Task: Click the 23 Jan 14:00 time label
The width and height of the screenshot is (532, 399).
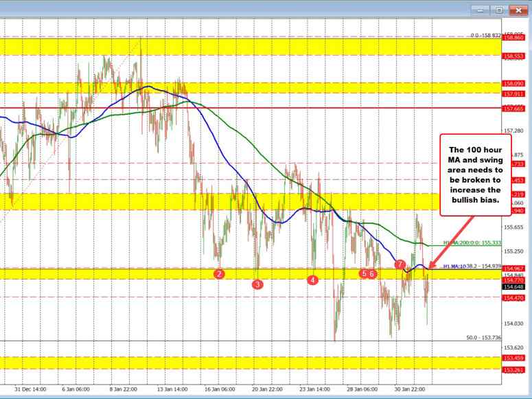Action: pos(314,389)
